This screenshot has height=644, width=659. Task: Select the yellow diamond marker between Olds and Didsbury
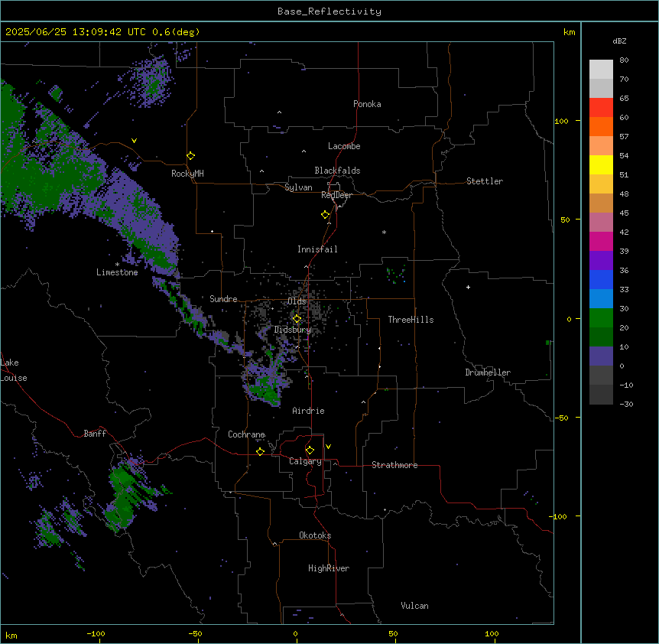coord(297,319)
